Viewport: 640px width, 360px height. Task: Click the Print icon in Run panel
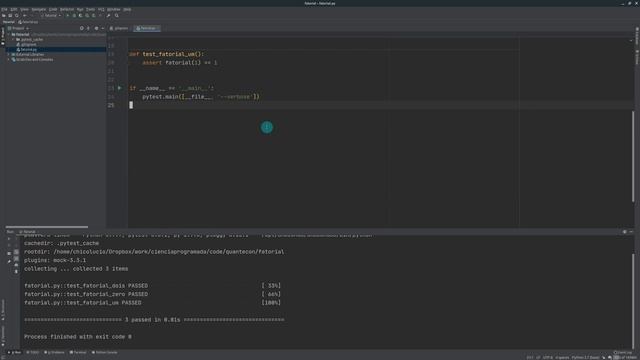(x=16, y=265)
